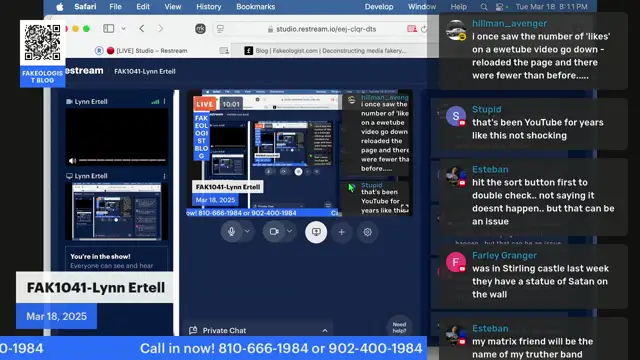Click the FAKEOLOGIST BLOG QR code overlay
The height and width of the screenshot is (360, 640).
pos(42,54)
